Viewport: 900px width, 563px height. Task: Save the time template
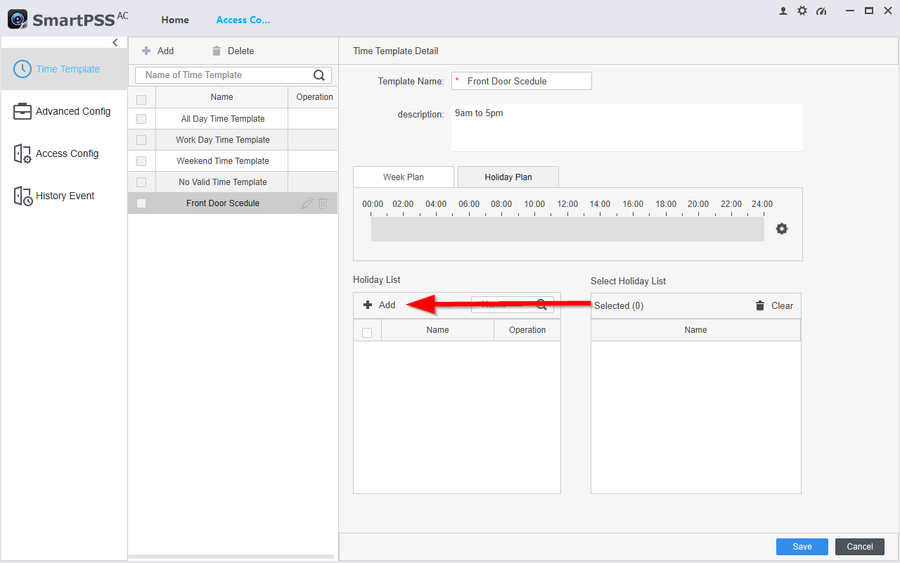tap(801, 547)
